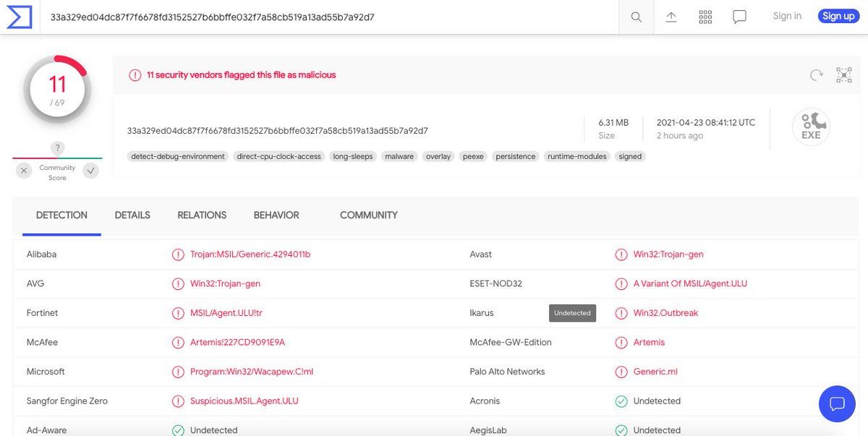The image size is (868, 436).
Task: Open the DETAILS tab
Action: pyautogui.click(x=132, y=215)
